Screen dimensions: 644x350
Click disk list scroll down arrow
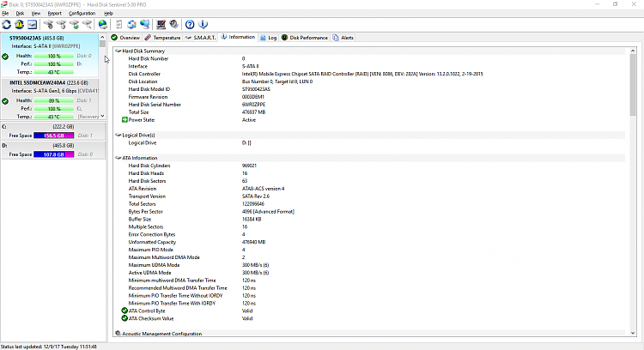102,116
